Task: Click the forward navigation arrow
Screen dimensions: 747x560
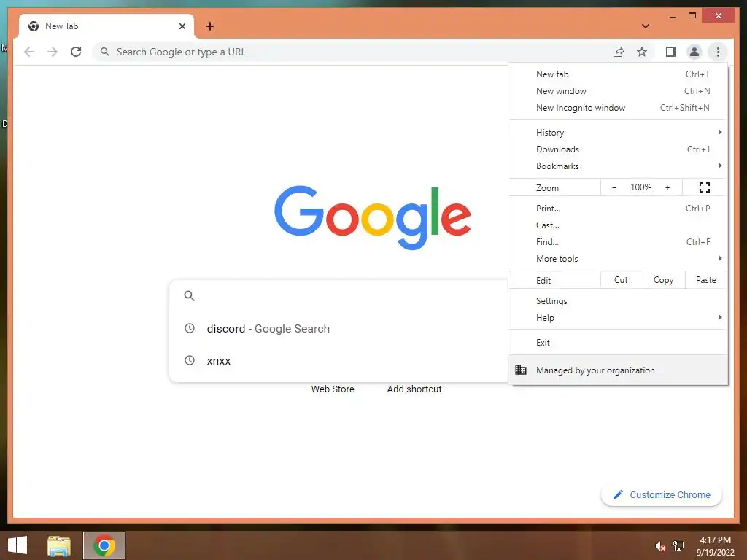Action: (x=53, y=52)
